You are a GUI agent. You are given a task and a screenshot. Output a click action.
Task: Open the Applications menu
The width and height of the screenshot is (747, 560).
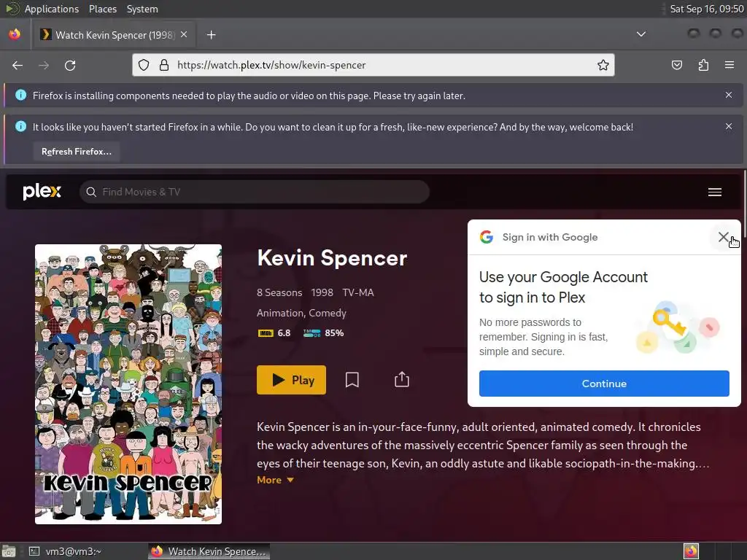point(52,9)
